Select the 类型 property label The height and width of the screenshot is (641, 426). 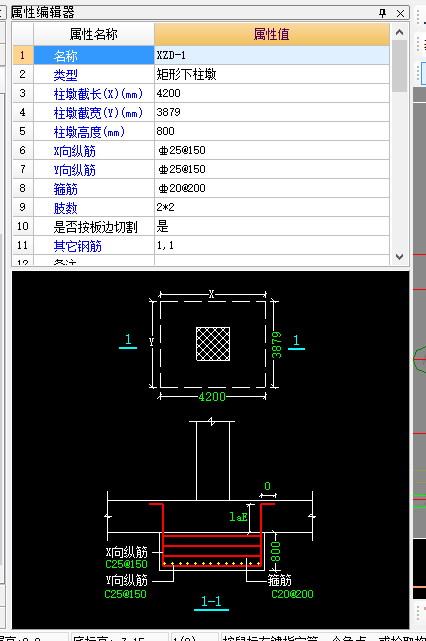click(x=94, y=74)
